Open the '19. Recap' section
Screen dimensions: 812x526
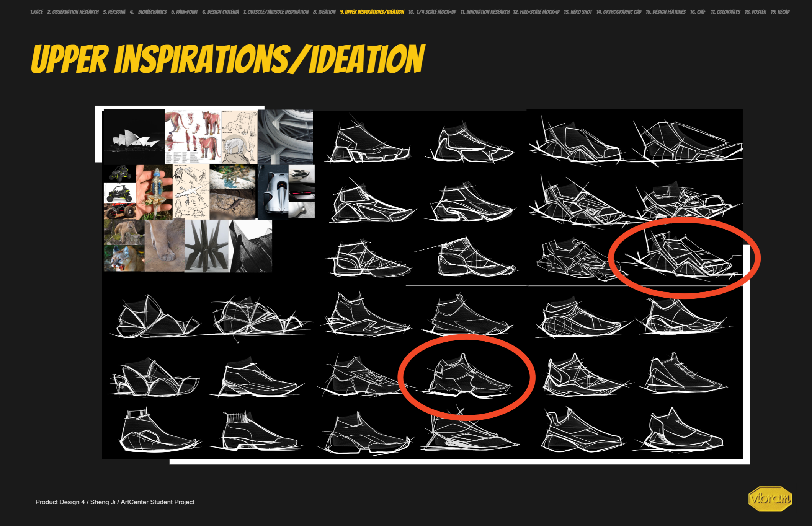coord(780,12)
